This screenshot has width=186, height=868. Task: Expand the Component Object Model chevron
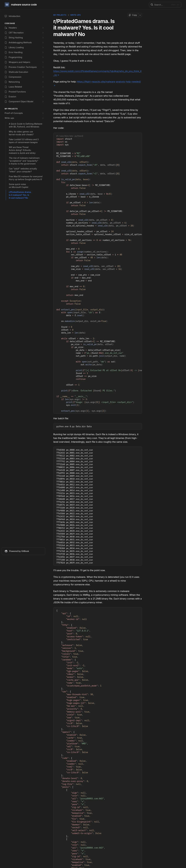(x=43, y=101)
